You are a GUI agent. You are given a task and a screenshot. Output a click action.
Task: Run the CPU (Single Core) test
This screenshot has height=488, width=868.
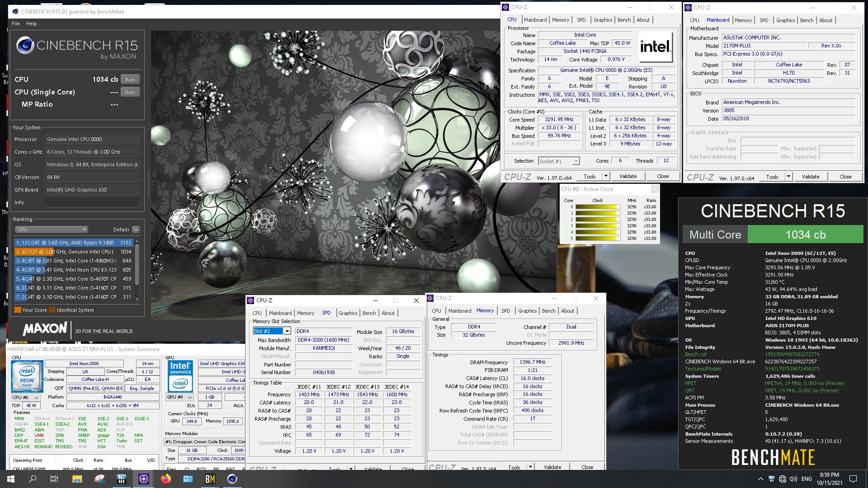130,92
